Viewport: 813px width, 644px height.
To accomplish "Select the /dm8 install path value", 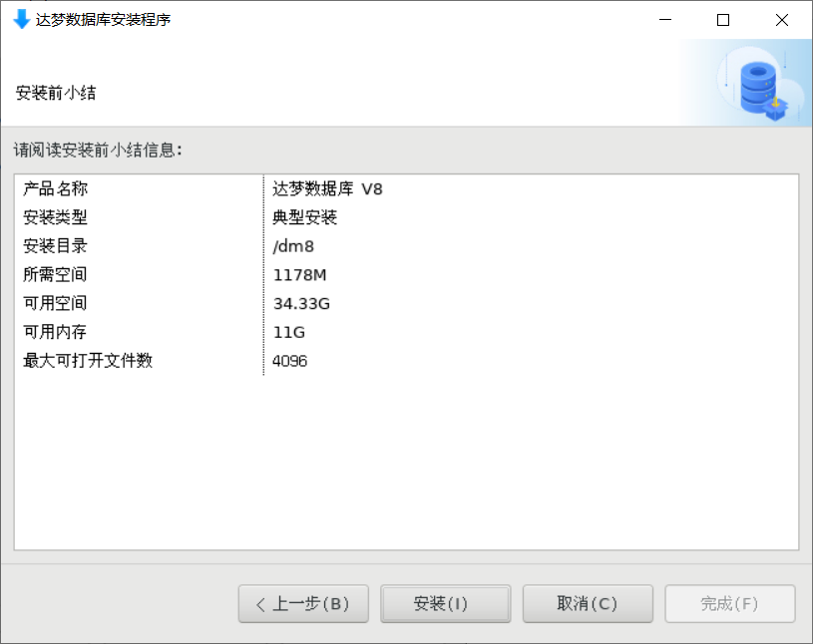I will tap(293, 246).
